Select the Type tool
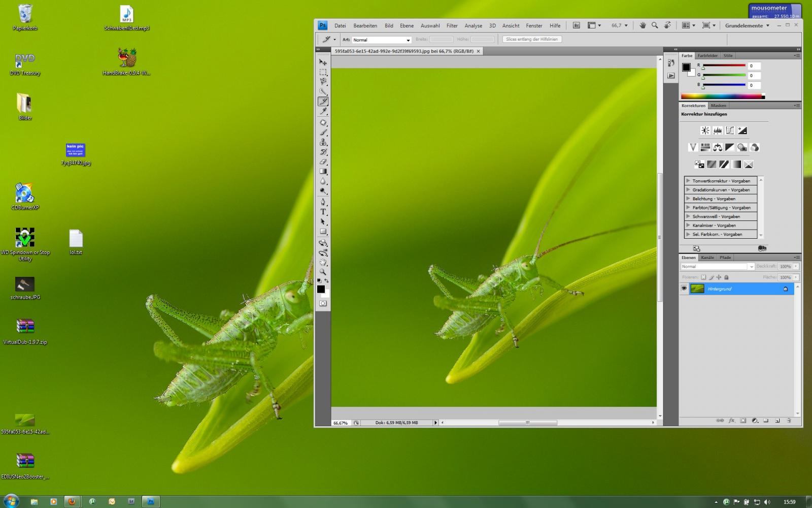 (x=323, y=212)
